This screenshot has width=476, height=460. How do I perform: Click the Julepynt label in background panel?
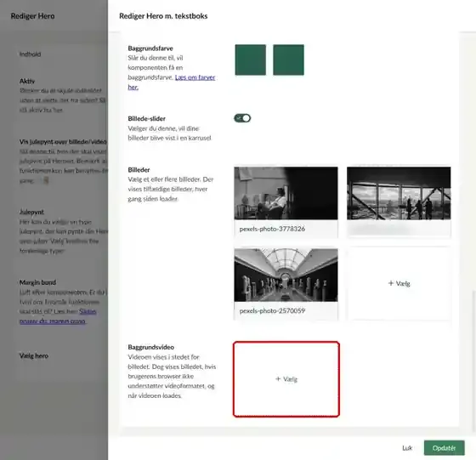point(31,212)
